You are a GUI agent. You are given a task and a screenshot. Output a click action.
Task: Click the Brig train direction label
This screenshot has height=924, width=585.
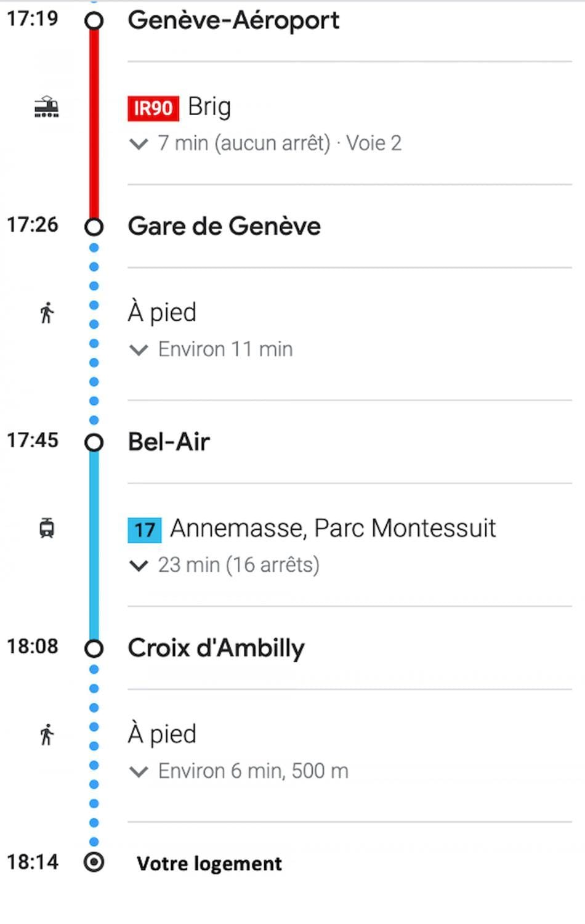point(209,107)
